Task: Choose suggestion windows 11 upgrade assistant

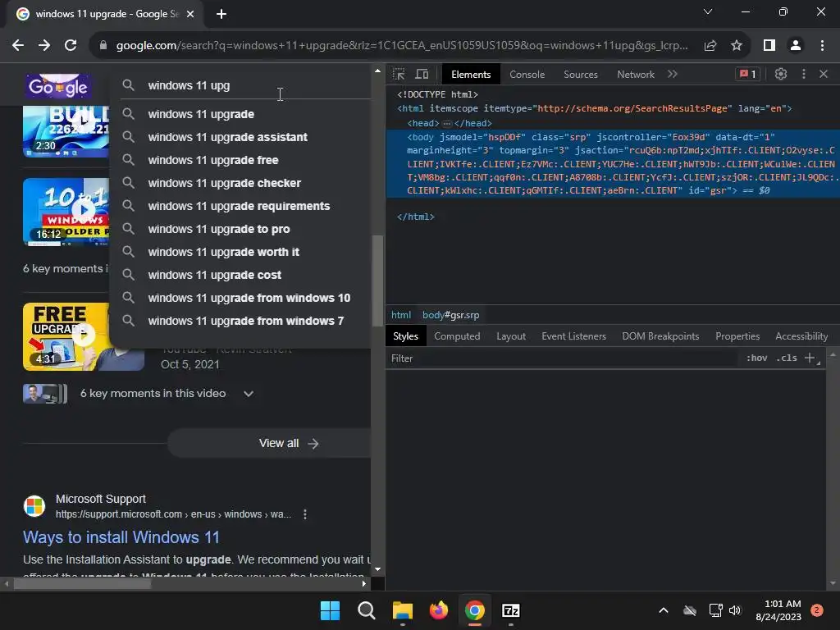Action: [240, 137]
